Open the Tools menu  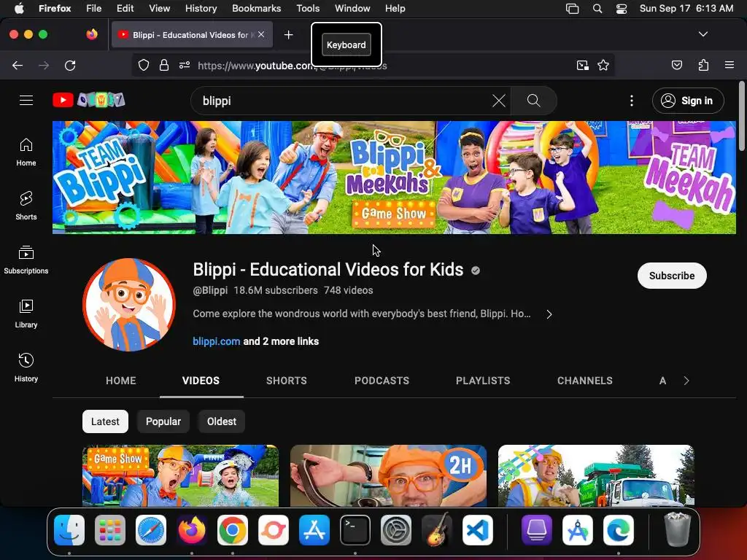(x=308, y=9)
